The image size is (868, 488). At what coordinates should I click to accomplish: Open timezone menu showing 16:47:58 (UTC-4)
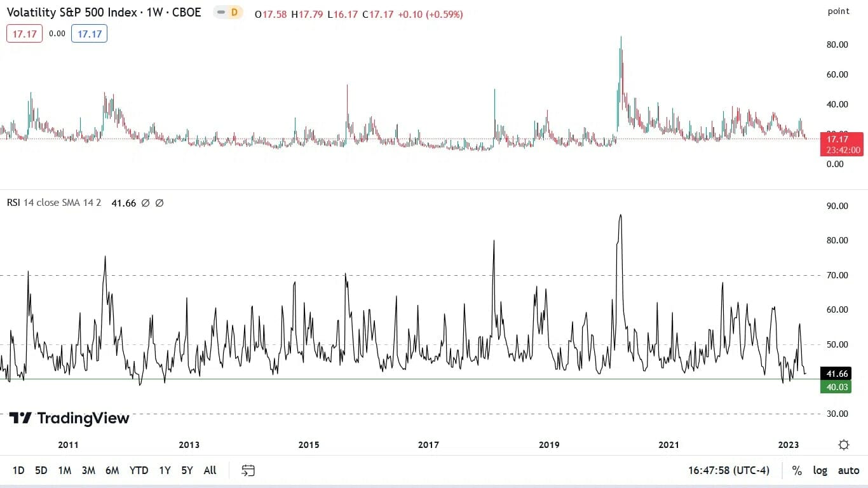point(729,471)
